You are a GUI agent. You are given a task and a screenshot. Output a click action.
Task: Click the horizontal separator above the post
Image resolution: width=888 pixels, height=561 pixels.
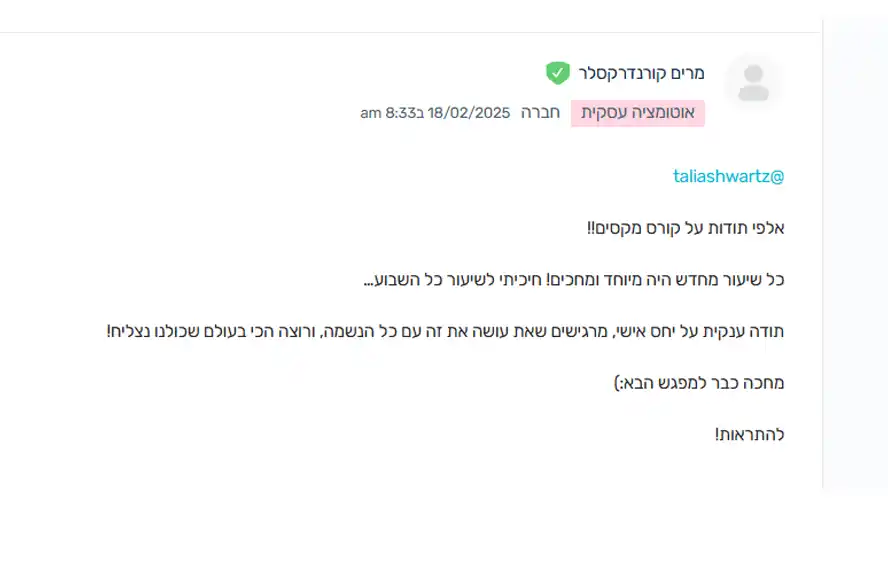410,32
